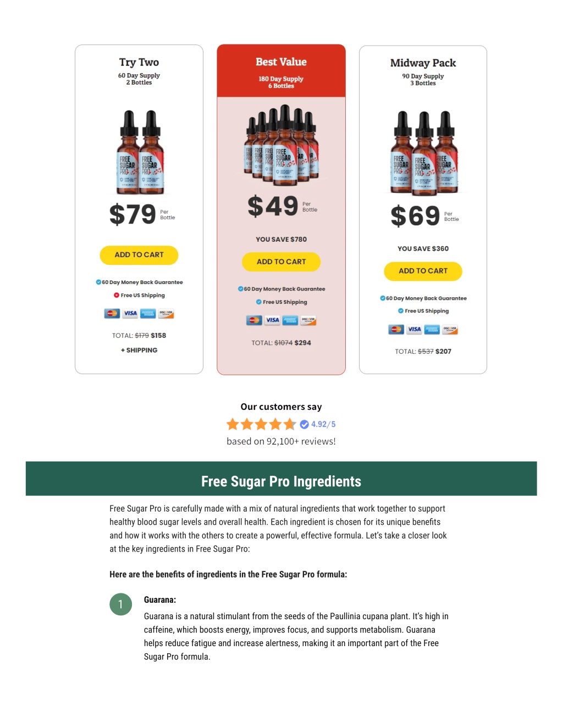The height and width of the screenshot is (728, 563).
Task: Add the Try Two pack to cart
Action: (139, 255)
